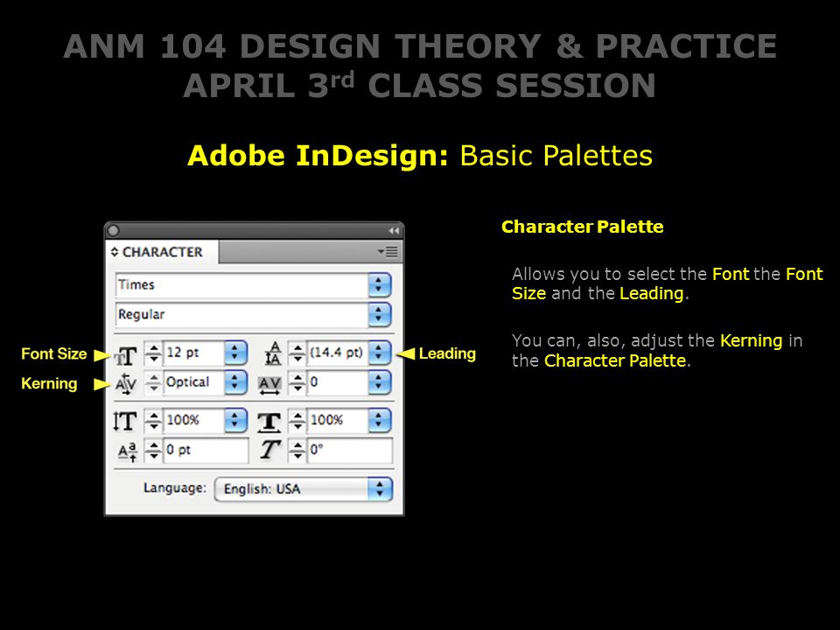Click the Vertical Scale icon
This screenshot has width=840, height=630.
click(x=125, y=421)
